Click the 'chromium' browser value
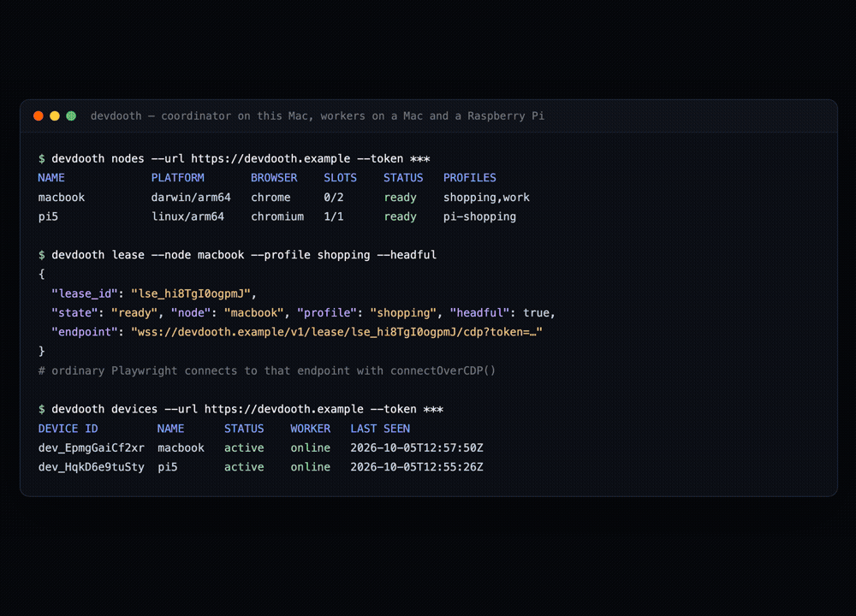Screen dimensions: 856x616 pyautogui.click(x=277, y=216)
